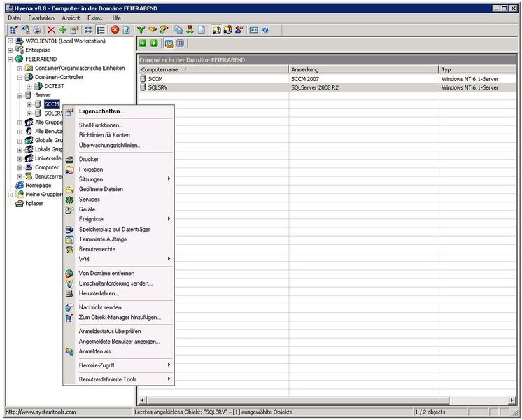The height and width of the screenshot is (420, 522).
Task: Click the SQLSRV server icon in the list
Action: [x=143, y=87]
